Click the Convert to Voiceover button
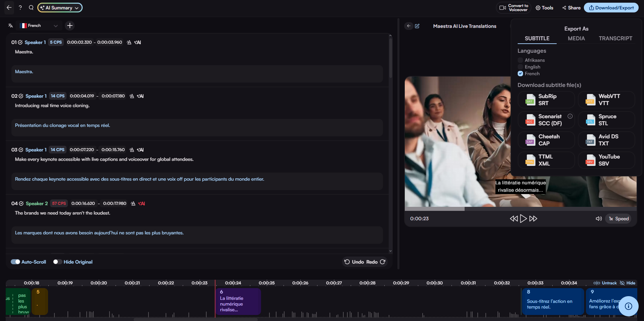The width and height of the screenshot is (644, 321). [x=513, y=8]
